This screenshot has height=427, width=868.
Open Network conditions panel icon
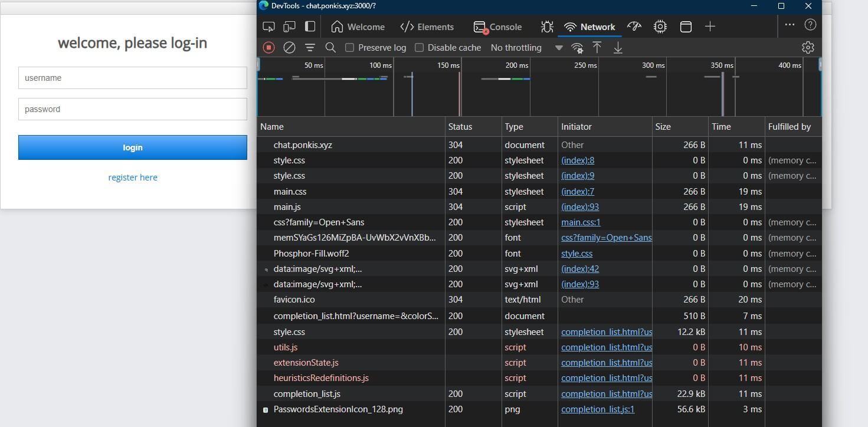577,48
